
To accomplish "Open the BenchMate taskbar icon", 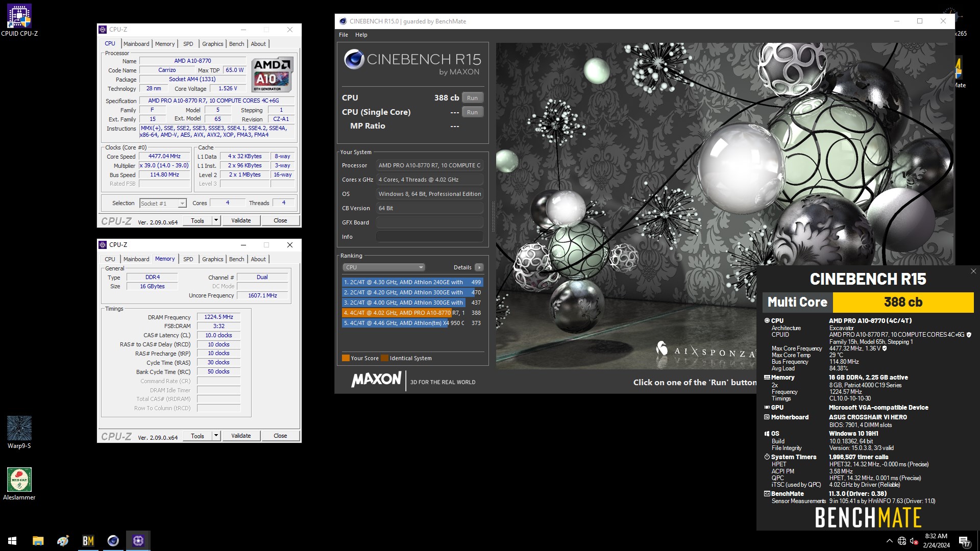I will click(88, 541).
